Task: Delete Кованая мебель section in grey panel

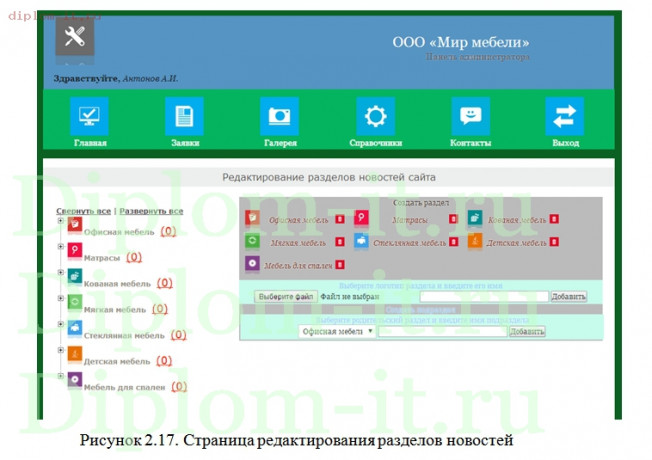Action: click(554, 219)
